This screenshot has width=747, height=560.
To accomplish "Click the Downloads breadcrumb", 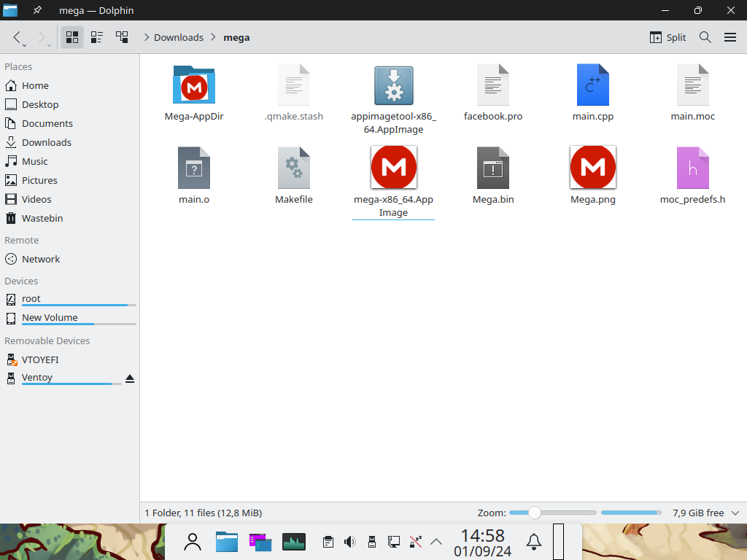I will coord(179,38).
